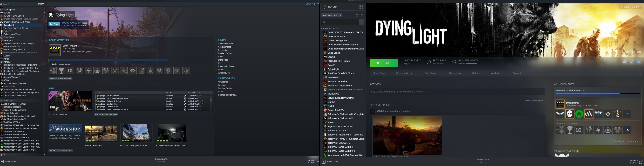Click View All Achievements button
Image resolution: width=644 pixels, height=166 pixels.
click(x=60, y=79)
